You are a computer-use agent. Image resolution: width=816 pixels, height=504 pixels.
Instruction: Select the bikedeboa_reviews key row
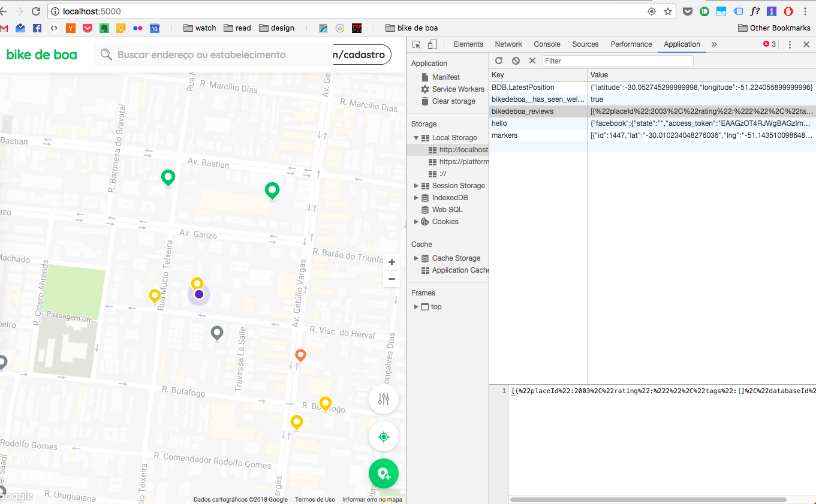(x=652, y=111)
